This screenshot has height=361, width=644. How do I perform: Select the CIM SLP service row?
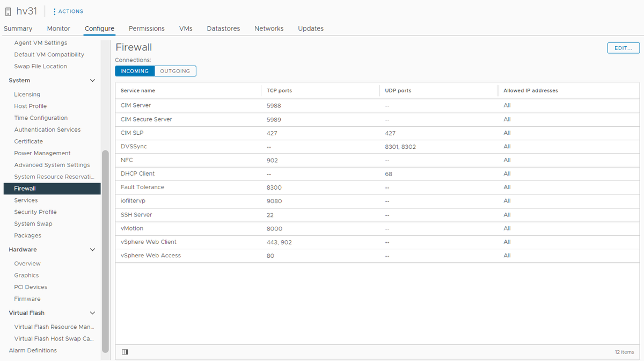(377, 133)
